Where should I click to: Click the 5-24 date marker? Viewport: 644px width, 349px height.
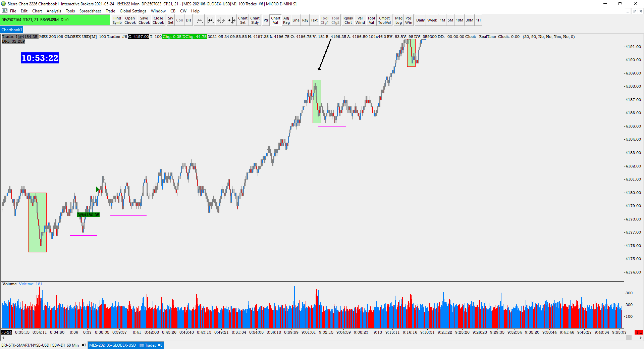7,332
